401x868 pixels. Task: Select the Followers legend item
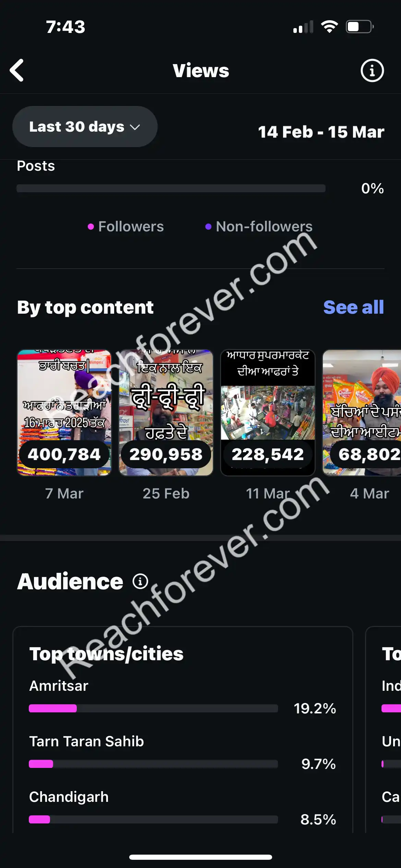point(126,227)
